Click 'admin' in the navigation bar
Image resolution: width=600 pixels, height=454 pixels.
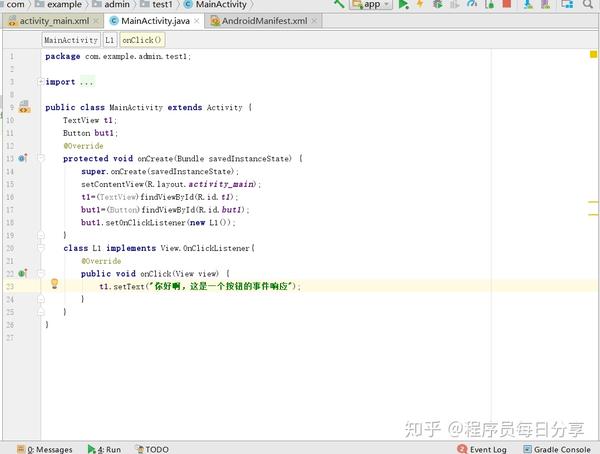point(116,4)
